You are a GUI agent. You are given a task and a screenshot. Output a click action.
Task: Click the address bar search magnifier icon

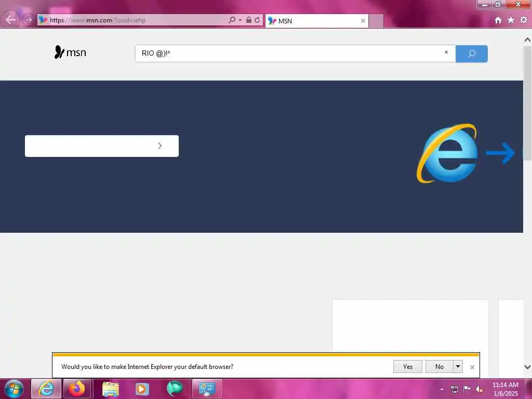point(232,20)
